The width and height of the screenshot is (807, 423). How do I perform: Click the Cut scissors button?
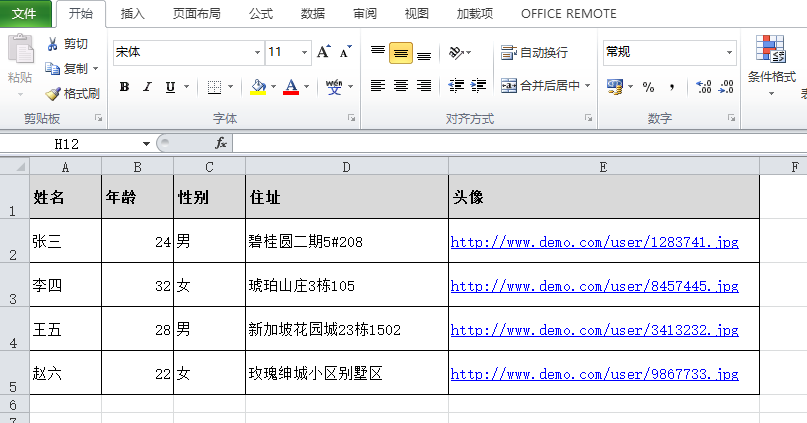pos(67,44)
